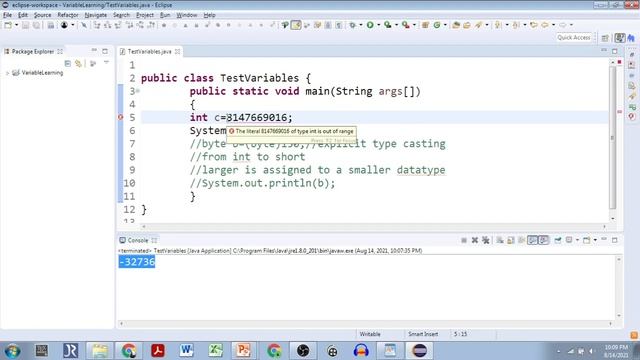This screenshot has width=640, height=360.
Task: Switch to the Java perspective icon
Action: click(x=620, y=38)
